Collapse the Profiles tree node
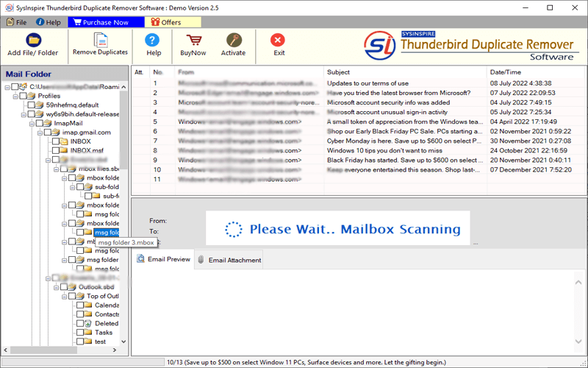 click(15, 96)
